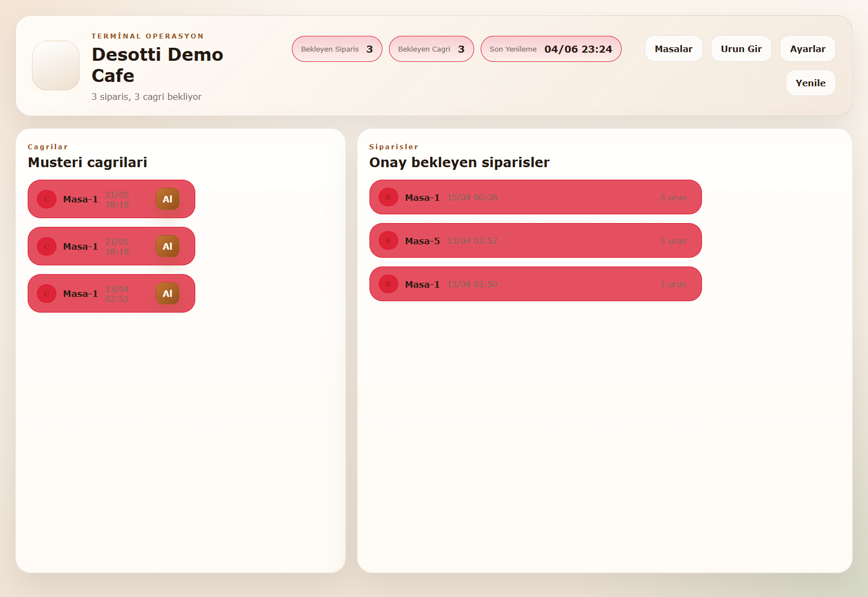This screenshot has width=868, height=597.
Task: Open the Masa-1 order with 1 urun
Action: 535,284
